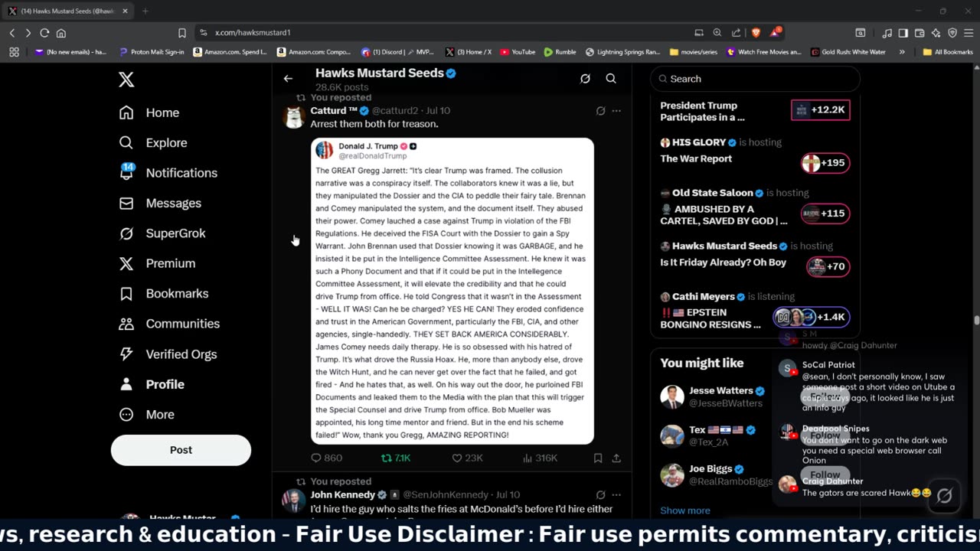View analytics showing 316K views

(540, 458)
